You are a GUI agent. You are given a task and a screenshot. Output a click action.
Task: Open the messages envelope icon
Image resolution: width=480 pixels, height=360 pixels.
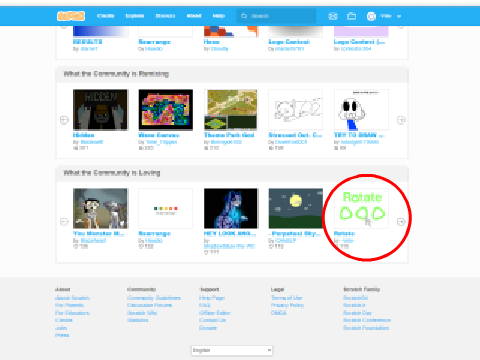[333, 16]
